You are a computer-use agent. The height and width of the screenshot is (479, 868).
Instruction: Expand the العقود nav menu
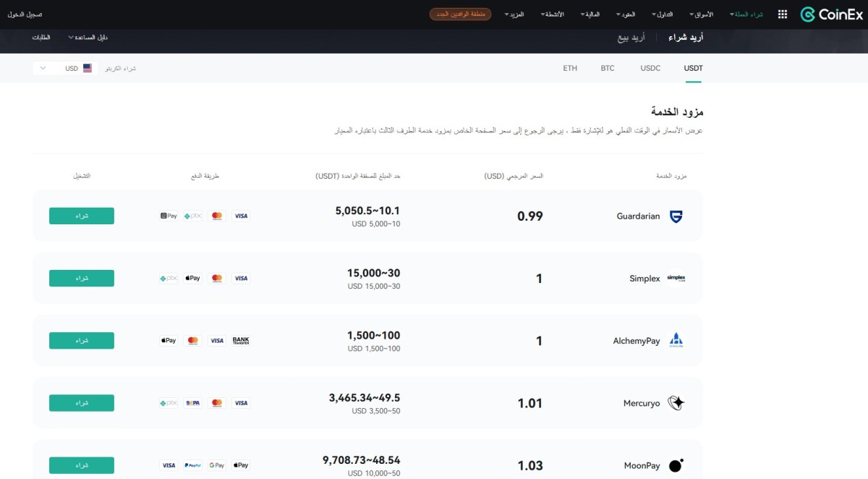click(x=626, y=14)
